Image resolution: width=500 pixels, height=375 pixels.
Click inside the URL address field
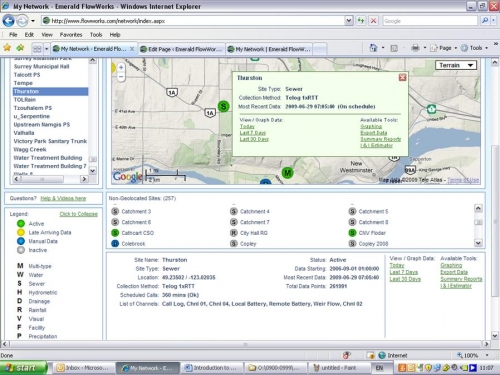[x=197, y=21]
